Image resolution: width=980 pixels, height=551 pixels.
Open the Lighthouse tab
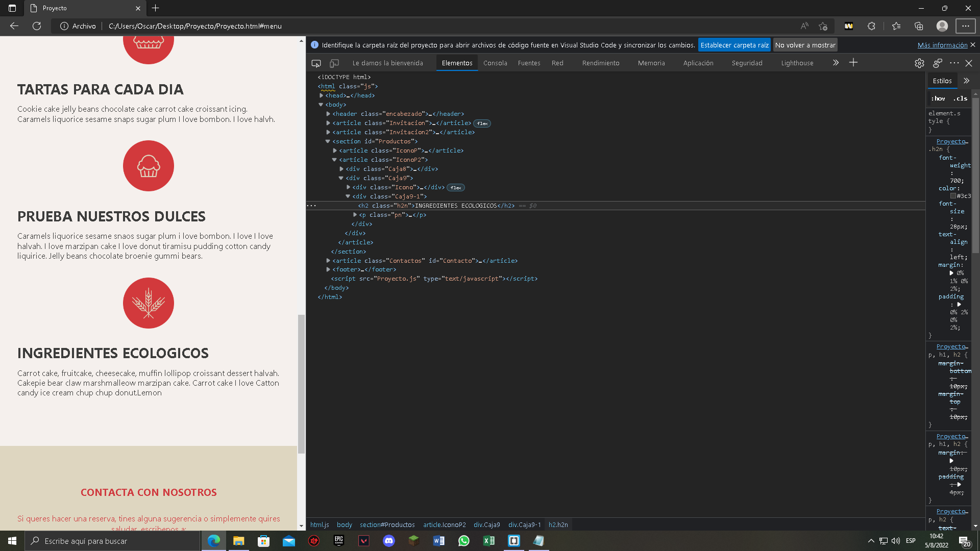point(797,63)
